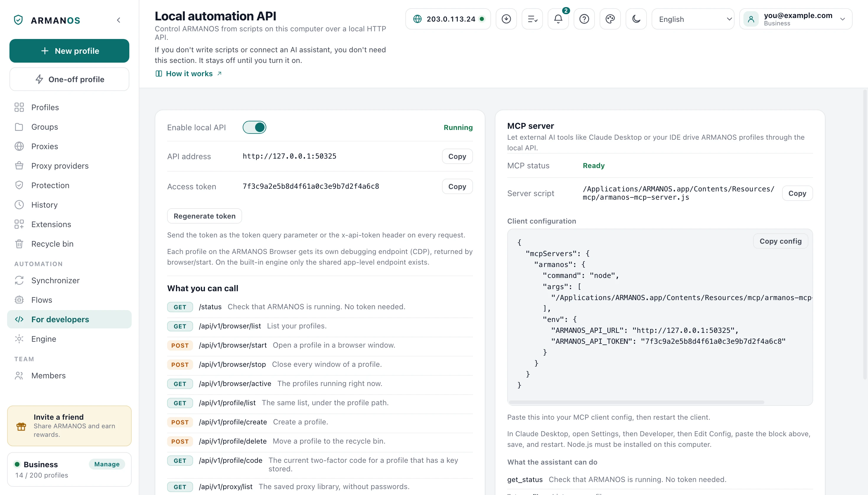Open Proxy providers page
Viewport: 868px width, 495px height.
click(x=69, y=166)
